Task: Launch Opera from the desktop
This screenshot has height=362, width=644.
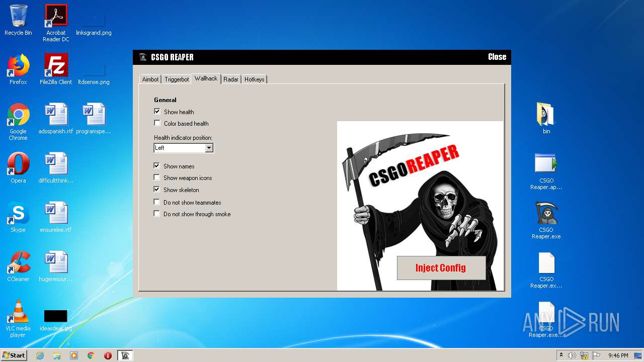Action: (x=18, y=168)
